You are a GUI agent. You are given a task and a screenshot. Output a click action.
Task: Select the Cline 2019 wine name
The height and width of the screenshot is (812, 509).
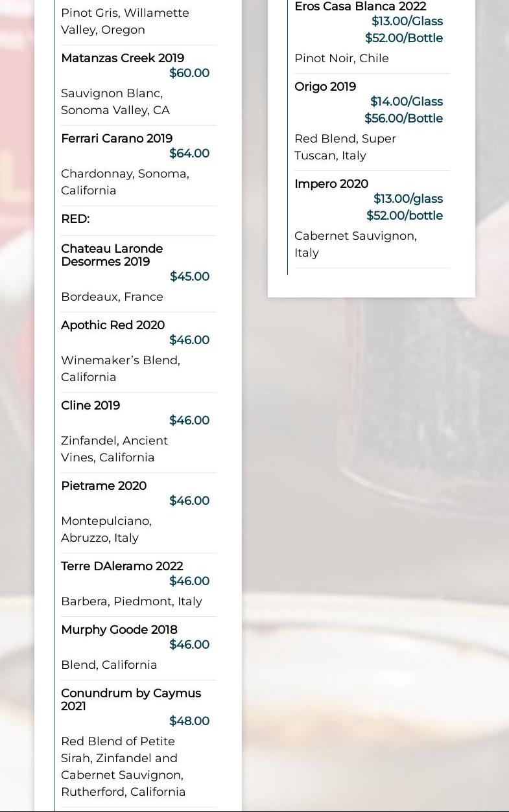click(91, 406)
